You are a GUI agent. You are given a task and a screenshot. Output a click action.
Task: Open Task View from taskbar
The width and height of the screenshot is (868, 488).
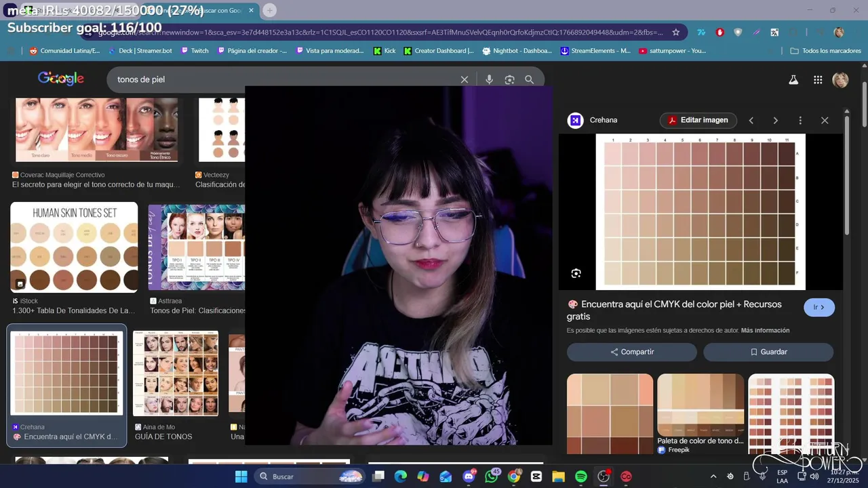click(378, 476)
